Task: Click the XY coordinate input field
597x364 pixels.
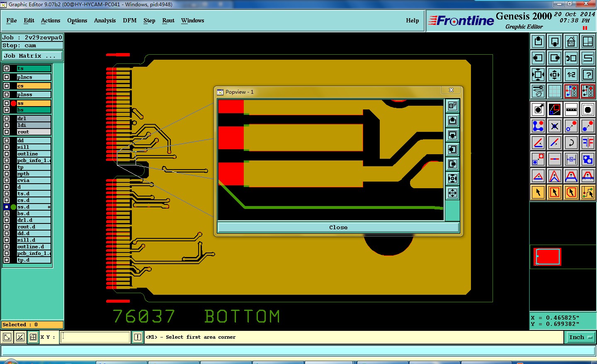Action: pyautogui.click(x=95, y=337)
